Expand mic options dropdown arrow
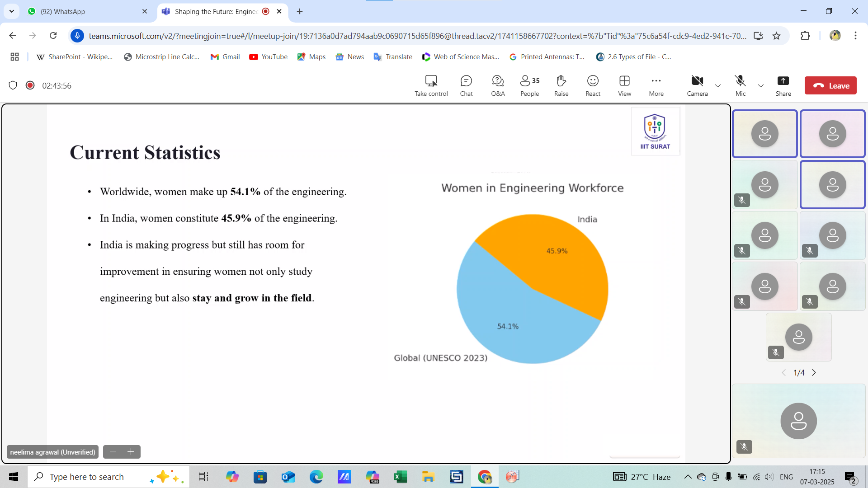Viewport: 868px width, 488px height. [761, 86]
